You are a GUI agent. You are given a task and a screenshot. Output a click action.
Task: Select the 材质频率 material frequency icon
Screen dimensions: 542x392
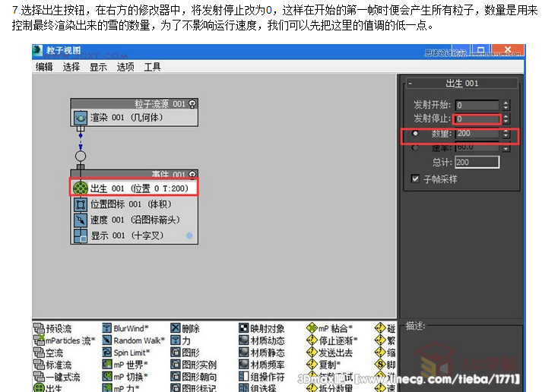click(244, 365)
